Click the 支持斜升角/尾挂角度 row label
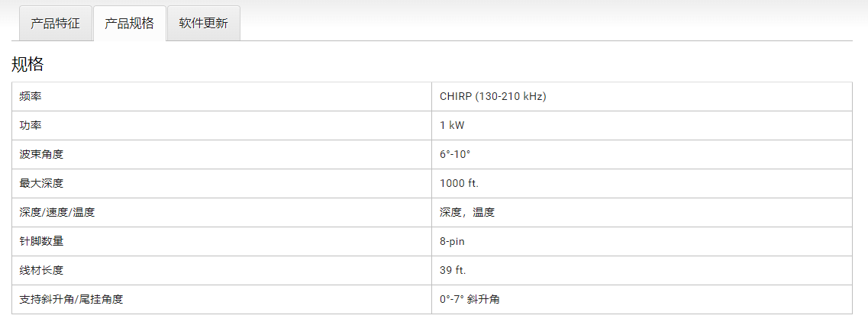Viewport: 868px width, 325px height. [71, 300]
